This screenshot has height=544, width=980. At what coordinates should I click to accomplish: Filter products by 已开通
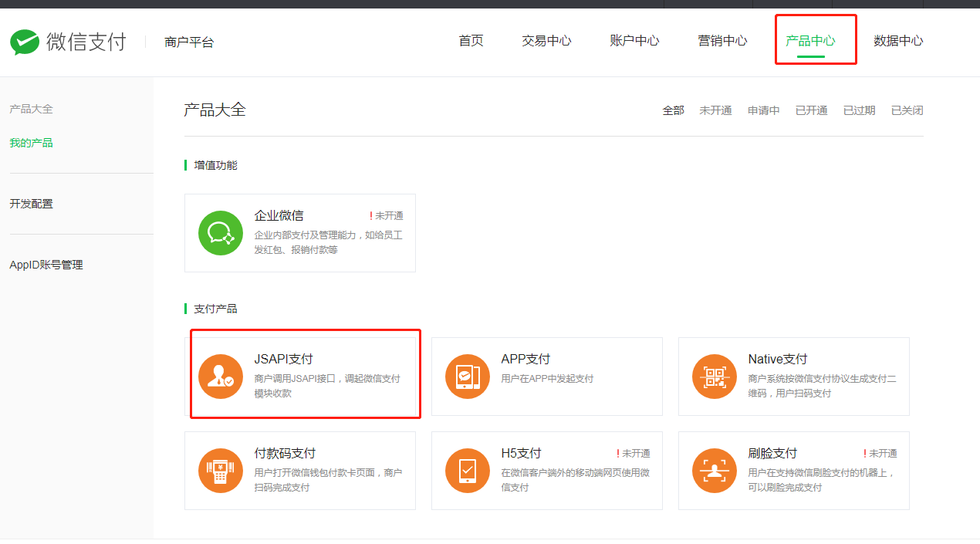[x=811, y=110]
